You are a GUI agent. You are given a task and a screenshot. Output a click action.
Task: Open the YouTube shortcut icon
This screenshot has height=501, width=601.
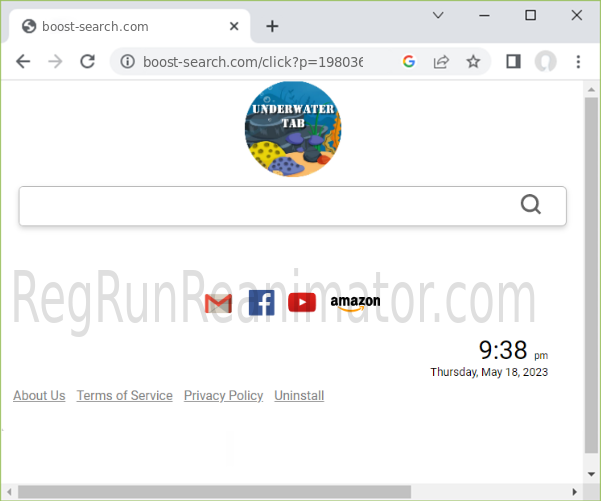click(x=302, y=303)
